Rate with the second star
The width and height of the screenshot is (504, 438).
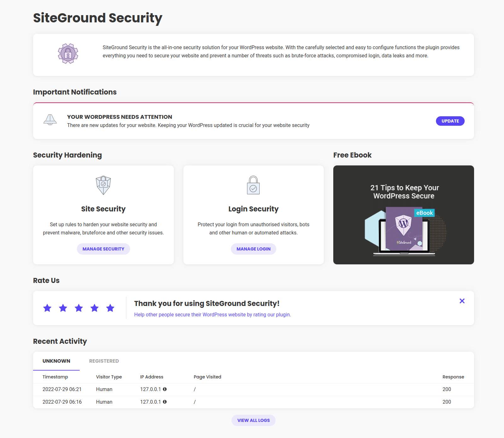tap(63, 308)
